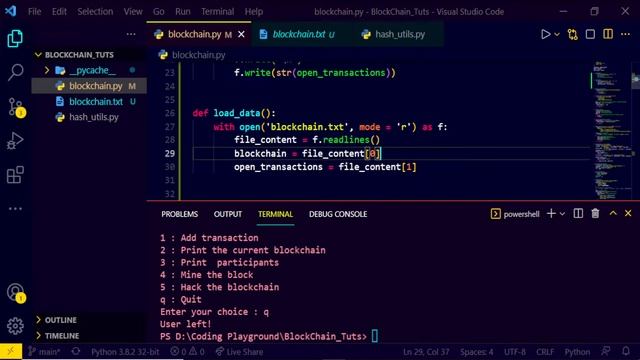The image size is (640, 360).
Task: Open the feedback icon in status bar
Action: point(606,351)
